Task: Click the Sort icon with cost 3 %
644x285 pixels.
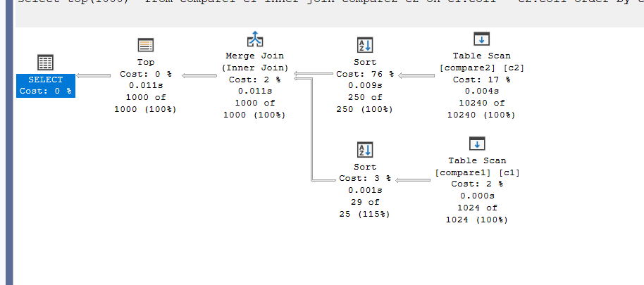Action: pos(365,150)
